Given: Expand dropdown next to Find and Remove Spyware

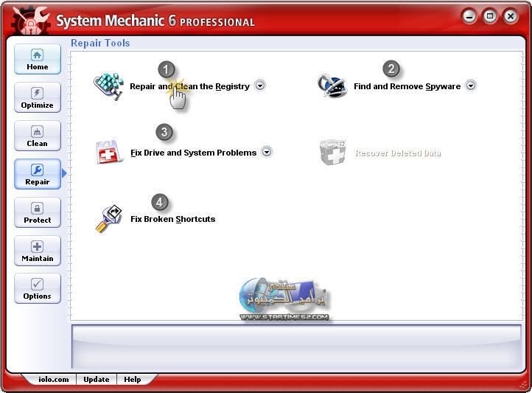Looking at the screenshot, I should pyautogui.click(x=471, y=86).
